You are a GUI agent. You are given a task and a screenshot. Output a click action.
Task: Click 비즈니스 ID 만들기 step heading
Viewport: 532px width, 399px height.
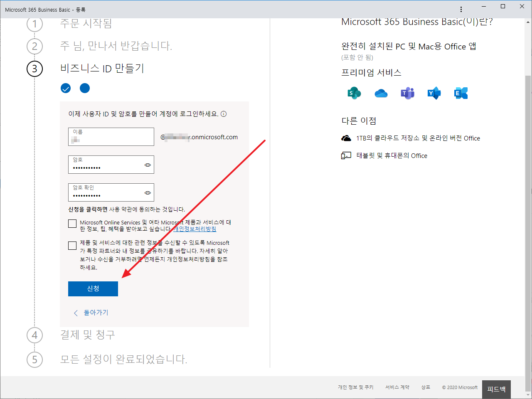pos(102,68)
